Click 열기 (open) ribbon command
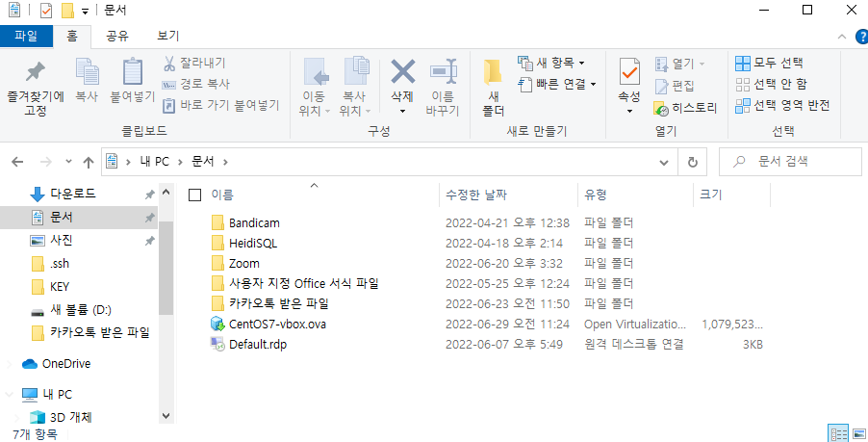The height and width of the screenshot is (442, 868). [679, 64]
